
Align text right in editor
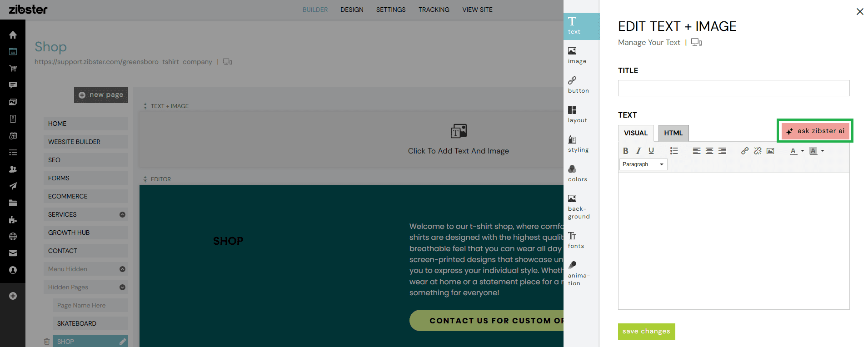pos(722,151)
